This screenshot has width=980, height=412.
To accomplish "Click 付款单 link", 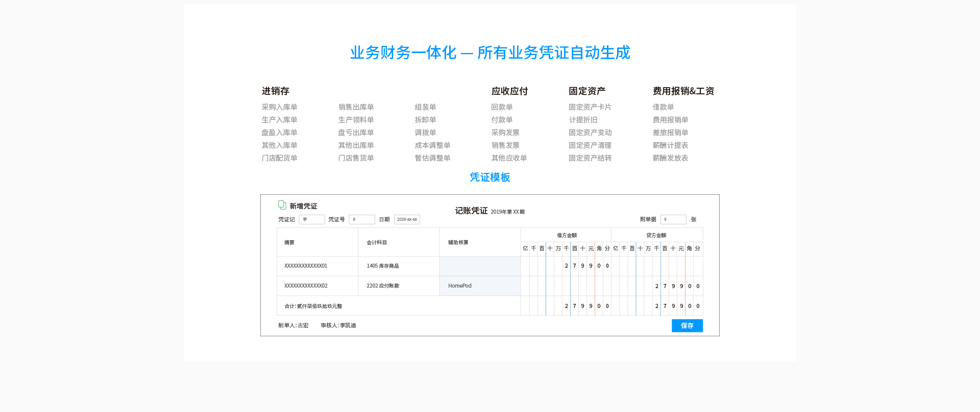I will tap(502, 120).
